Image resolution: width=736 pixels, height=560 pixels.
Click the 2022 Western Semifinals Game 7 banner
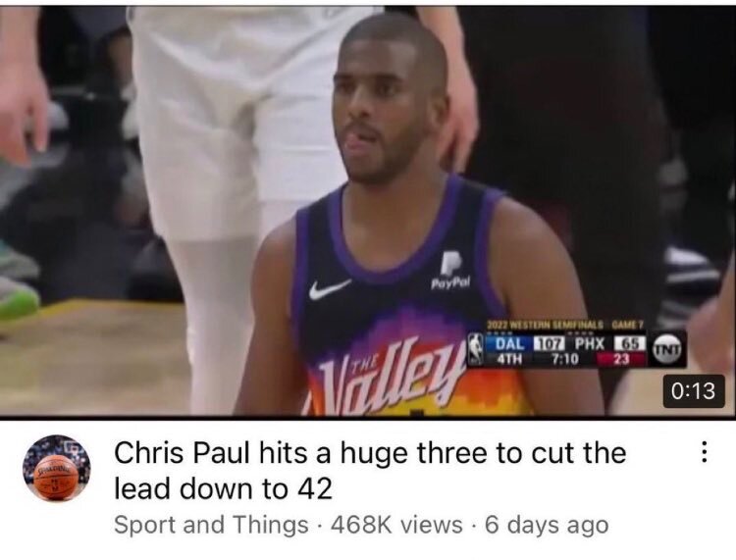564,325
